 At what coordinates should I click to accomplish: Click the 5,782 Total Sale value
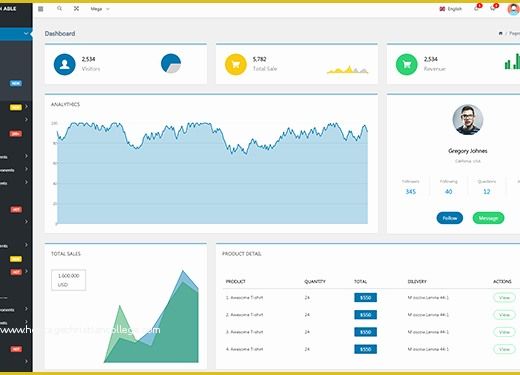pyautogui.click(x=259, y=59)
